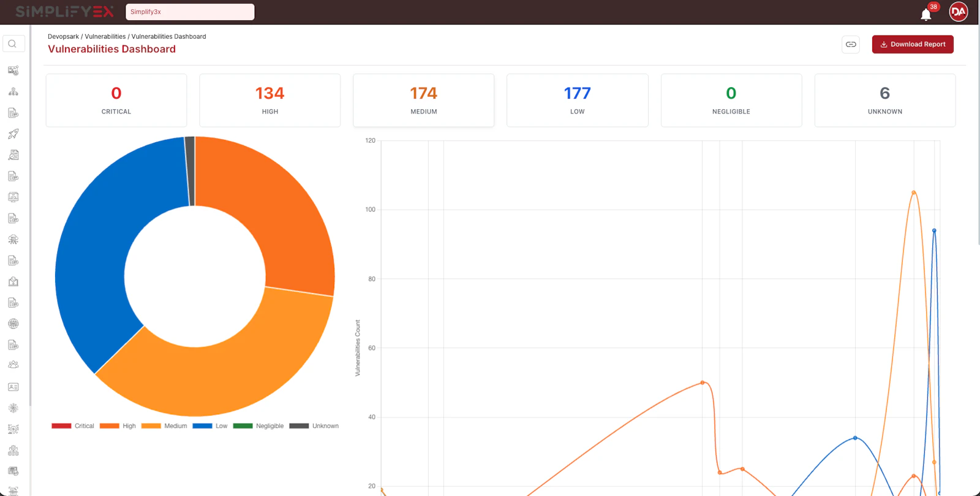Viewport: 980px width, 496px height.
Task: Open the scan settings sidebar icon
Action: (13, 429)
